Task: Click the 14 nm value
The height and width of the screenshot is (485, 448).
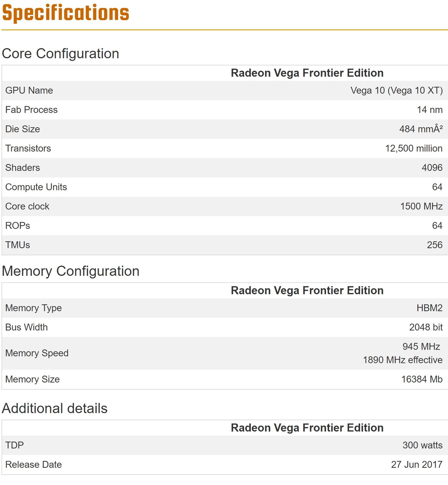Action: point(430,110)
